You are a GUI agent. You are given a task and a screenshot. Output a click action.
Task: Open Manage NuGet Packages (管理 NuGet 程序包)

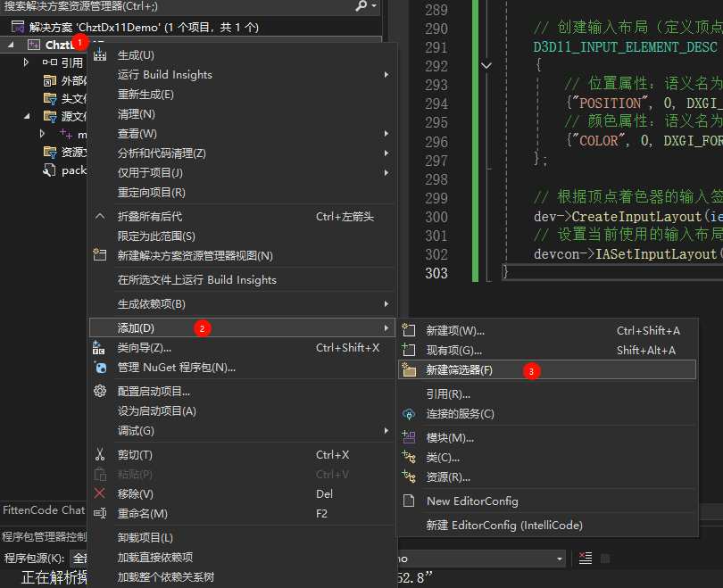coord(176,367)
